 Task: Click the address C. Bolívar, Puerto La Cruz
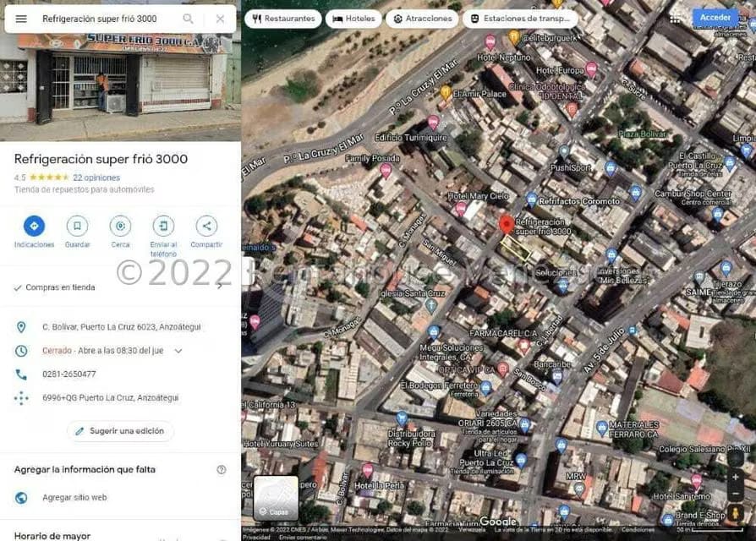click(122, 327)
